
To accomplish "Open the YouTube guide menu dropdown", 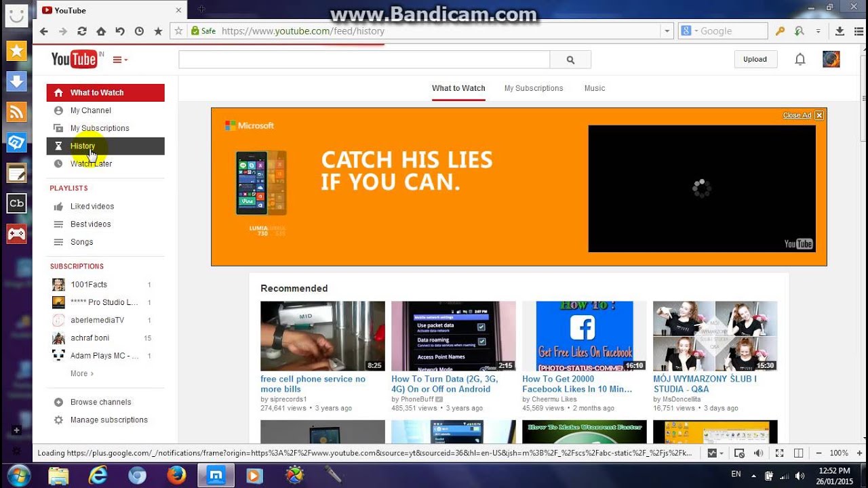I will (120, 60).
